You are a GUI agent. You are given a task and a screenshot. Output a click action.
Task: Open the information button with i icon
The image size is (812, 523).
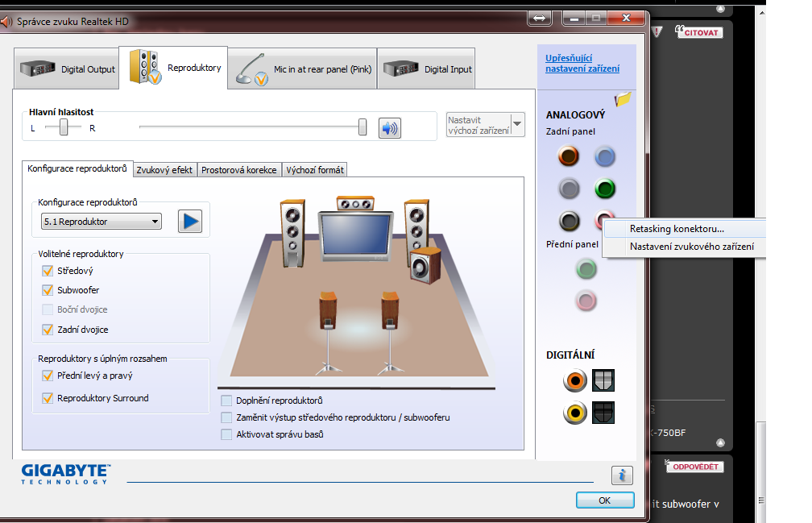coord(622,475)
